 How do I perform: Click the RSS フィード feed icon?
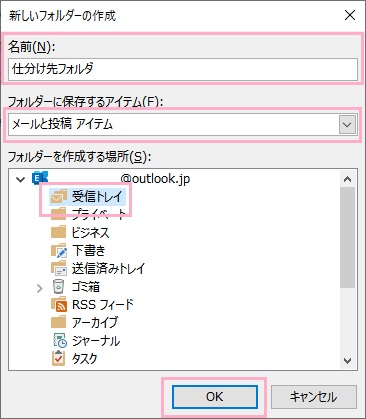coord(59,304)
